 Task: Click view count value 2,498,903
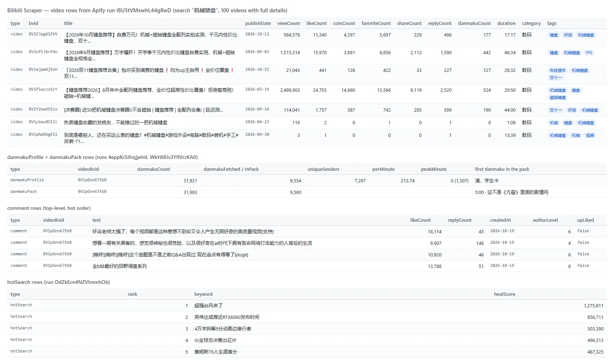(290, 90)
